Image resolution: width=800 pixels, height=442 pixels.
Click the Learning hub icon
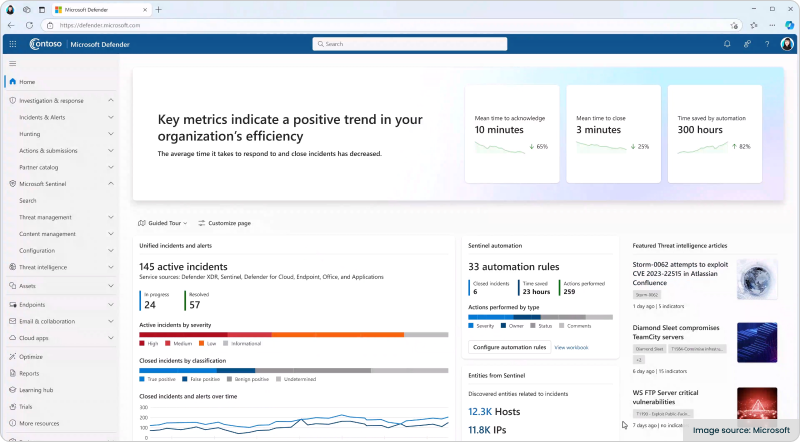pos(13,390)
